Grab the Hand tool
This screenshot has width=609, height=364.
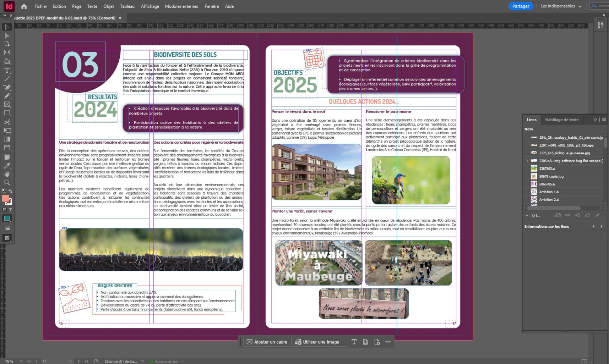(x=7, y=174)
